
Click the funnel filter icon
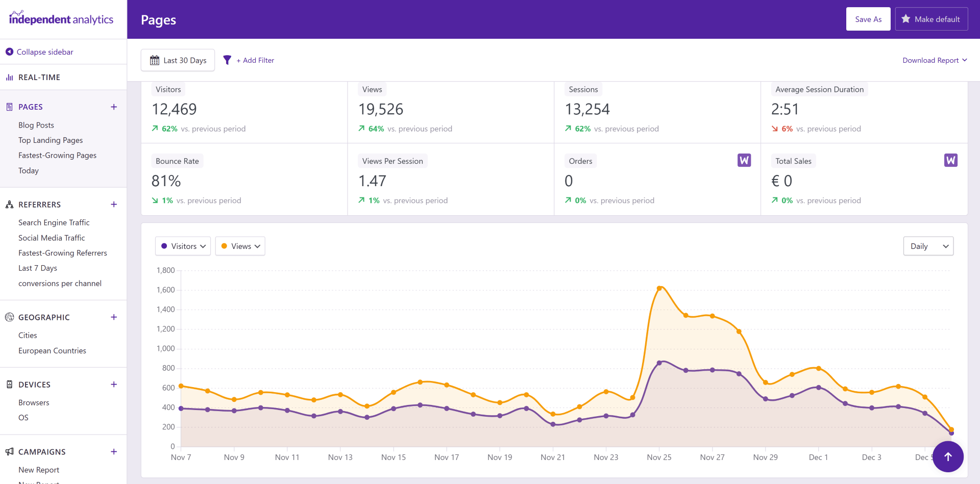(x=227, y=60)
